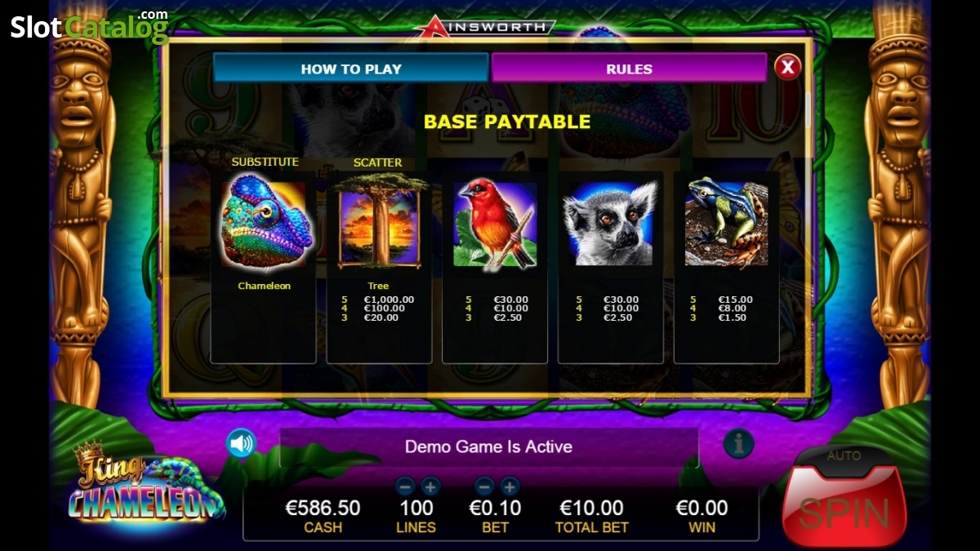Enable Auto spin above Spin button
Screen dimensions: 980x551
pos(844,455)
